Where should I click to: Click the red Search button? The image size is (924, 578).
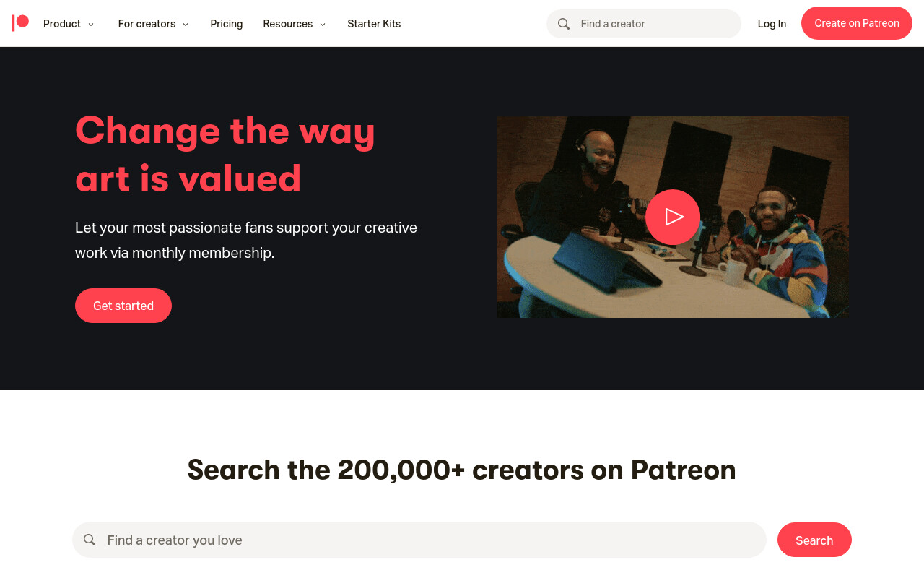814,540
